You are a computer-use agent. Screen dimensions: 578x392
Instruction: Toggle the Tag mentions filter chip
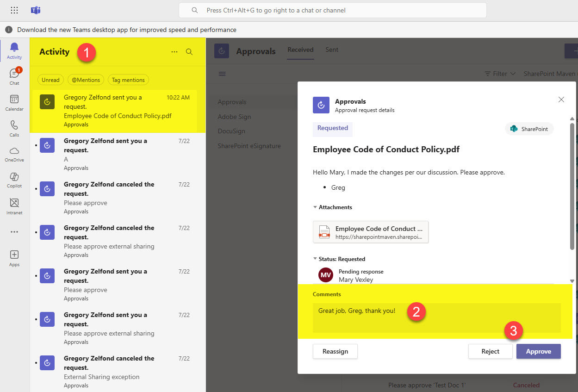pos(128,80)
